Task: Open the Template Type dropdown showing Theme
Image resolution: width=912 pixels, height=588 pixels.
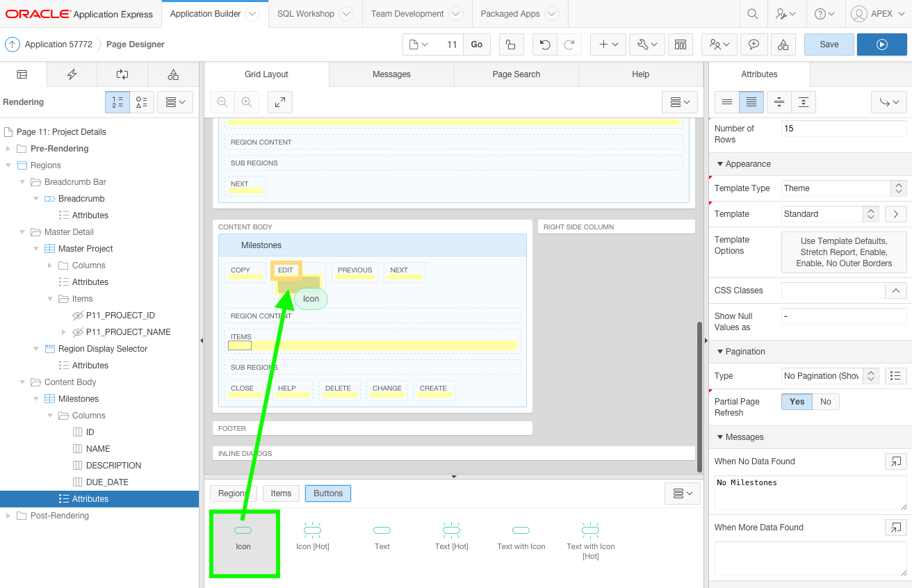Action: tap(844, 188)
